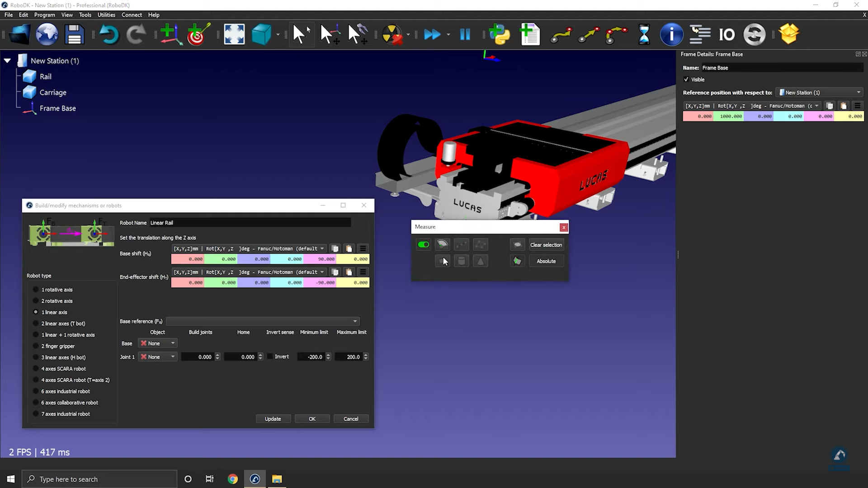Collapse the New Station (1) tree

[8, 61]
